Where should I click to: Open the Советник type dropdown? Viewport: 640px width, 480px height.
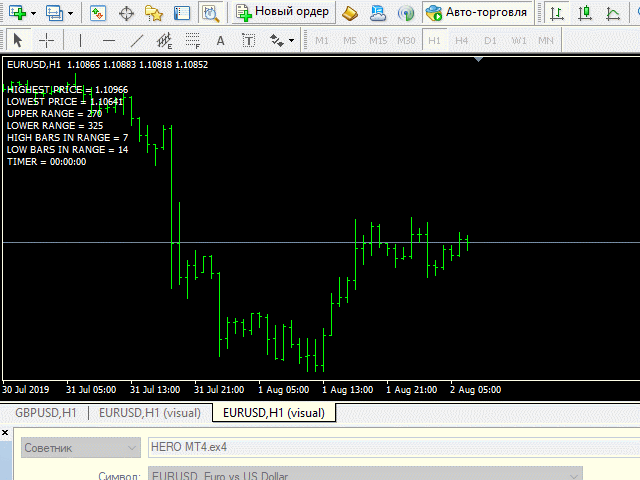(x=81, y=448)
